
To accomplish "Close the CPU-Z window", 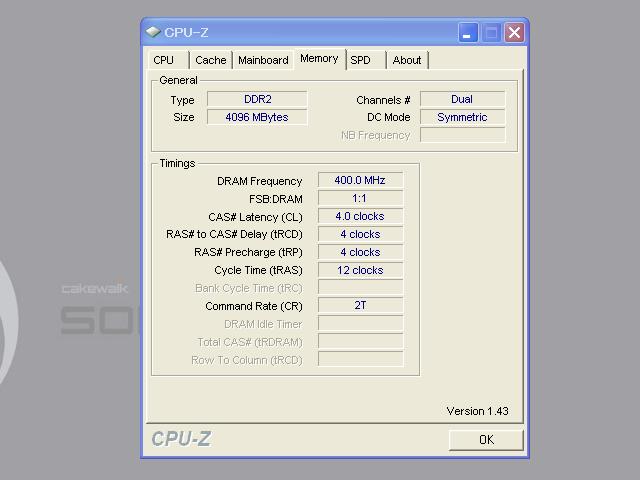I will click(514, 32).
